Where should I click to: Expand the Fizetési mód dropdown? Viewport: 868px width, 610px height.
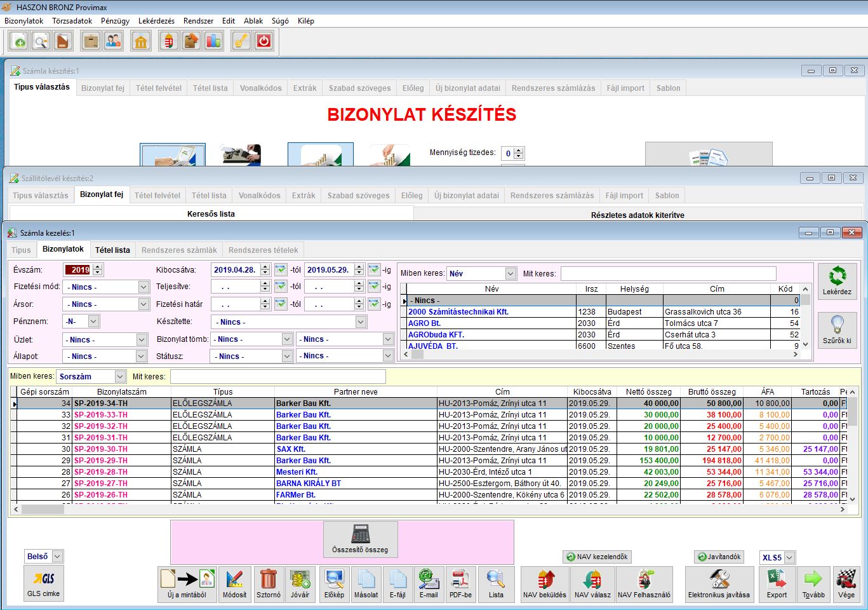point(144,287)
